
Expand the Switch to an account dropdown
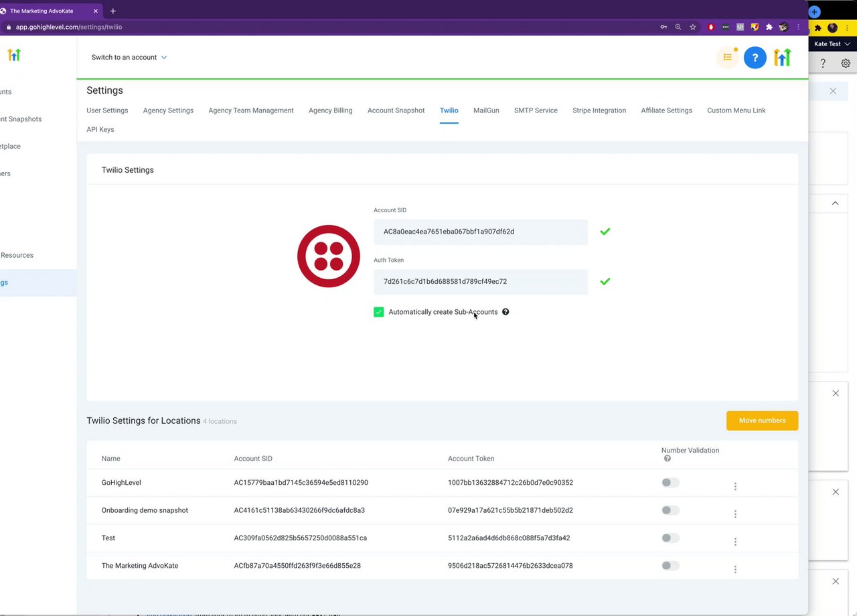[x=129, y=58]
